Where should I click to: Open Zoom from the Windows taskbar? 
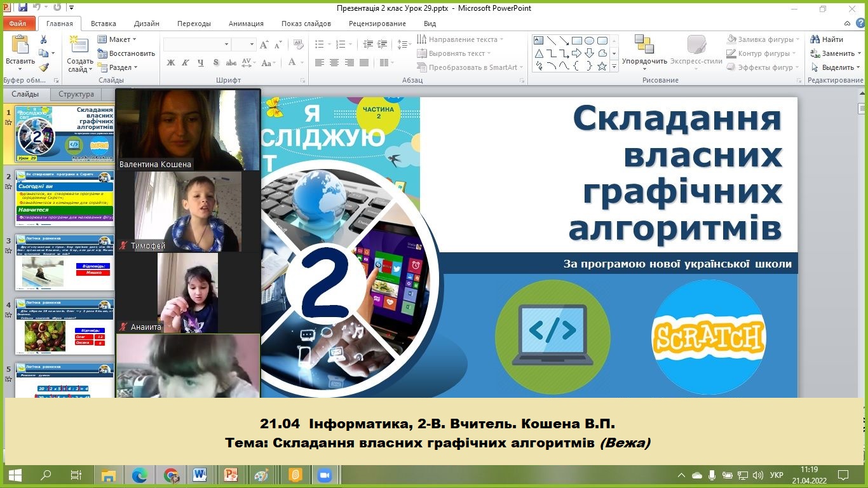click(x=325, y=475)
